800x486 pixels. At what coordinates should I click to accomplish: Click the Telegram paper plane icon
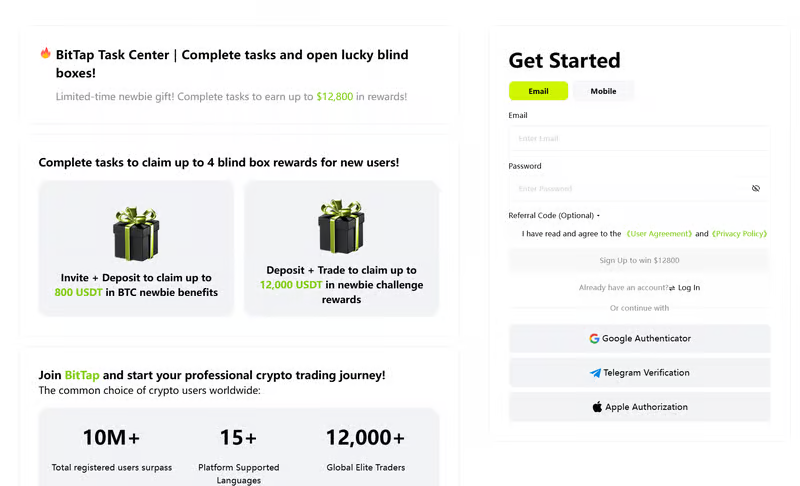595,373
